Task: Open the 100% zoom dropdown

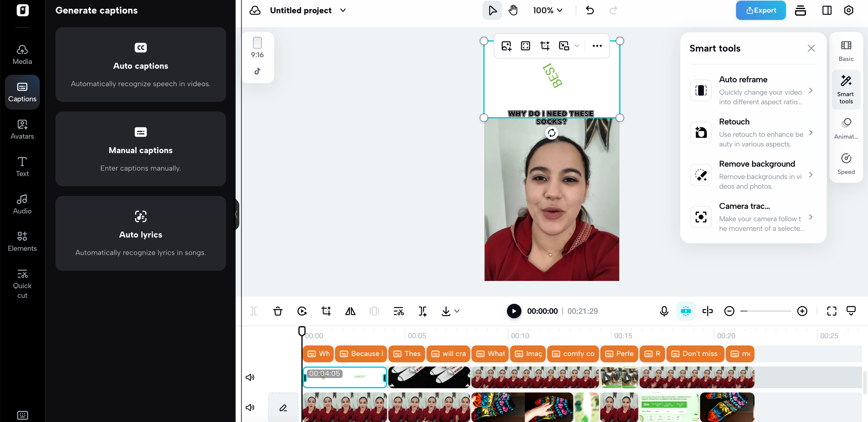Action: [x=548, y=11]
